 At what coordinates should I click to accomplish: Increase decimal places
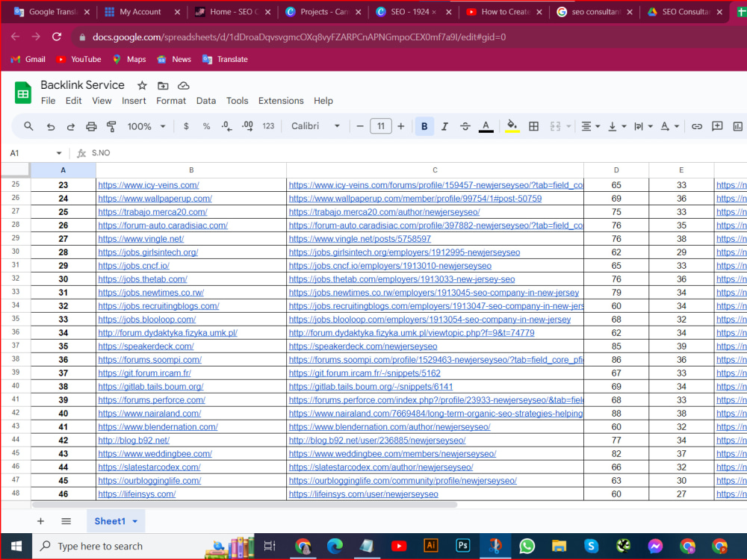point(247,126)
